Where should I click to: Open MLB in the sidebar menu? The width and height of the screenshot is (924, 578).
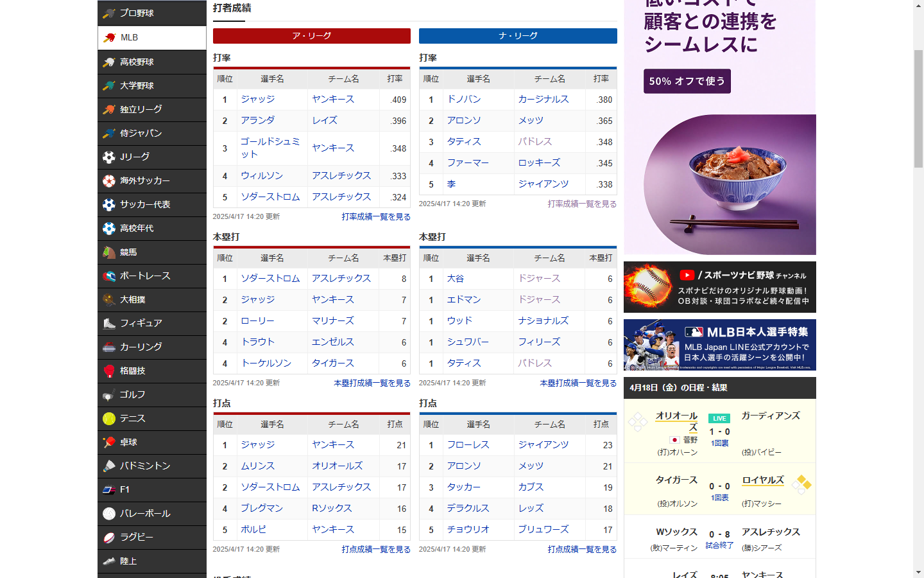(x=152, y=37)
